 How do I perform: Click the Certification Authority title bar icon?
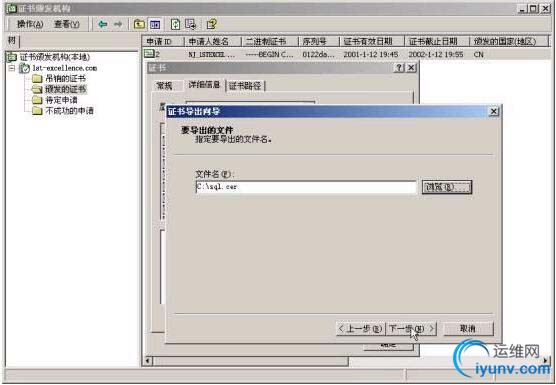click(12, 9)
